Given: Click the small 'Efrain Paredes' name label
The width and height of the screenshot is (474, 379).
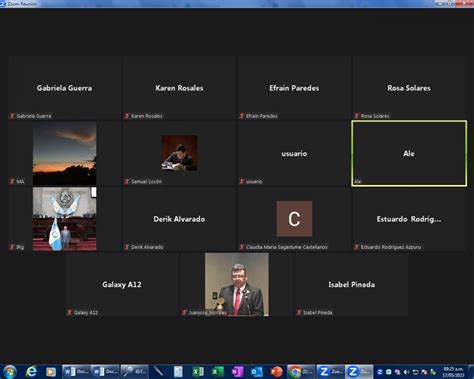Looking at the screenshot, I should tap(262, 116).
